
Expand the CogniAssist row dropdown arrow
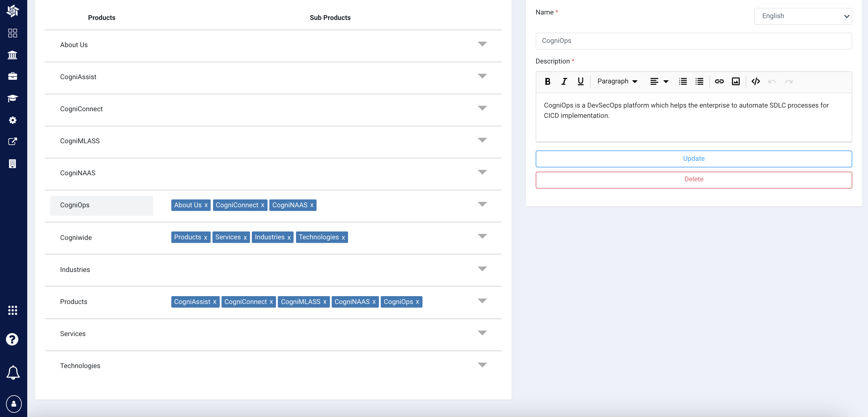click(482, 76)
